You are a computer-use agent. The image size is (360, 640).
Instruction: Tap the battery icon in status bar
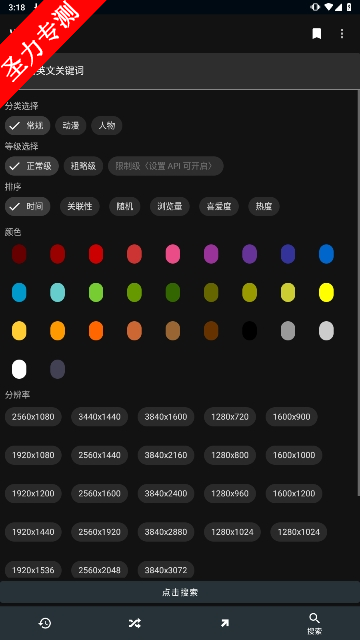pos(349,7)
